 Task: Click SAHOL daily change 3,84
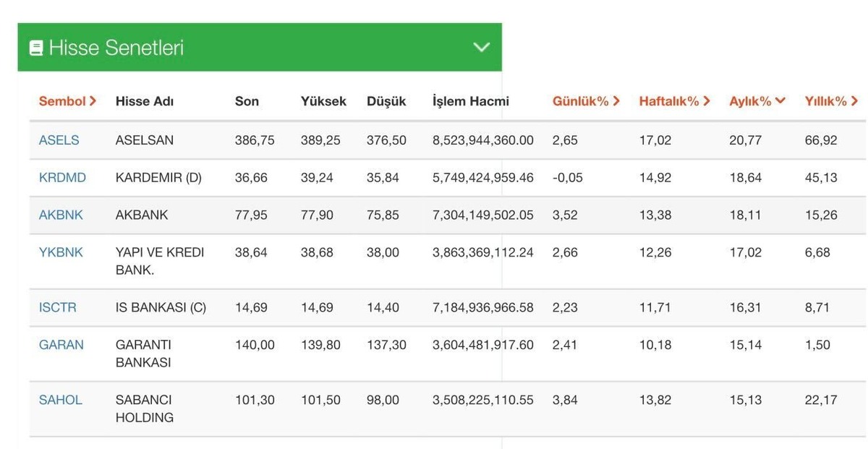(565, 400)
